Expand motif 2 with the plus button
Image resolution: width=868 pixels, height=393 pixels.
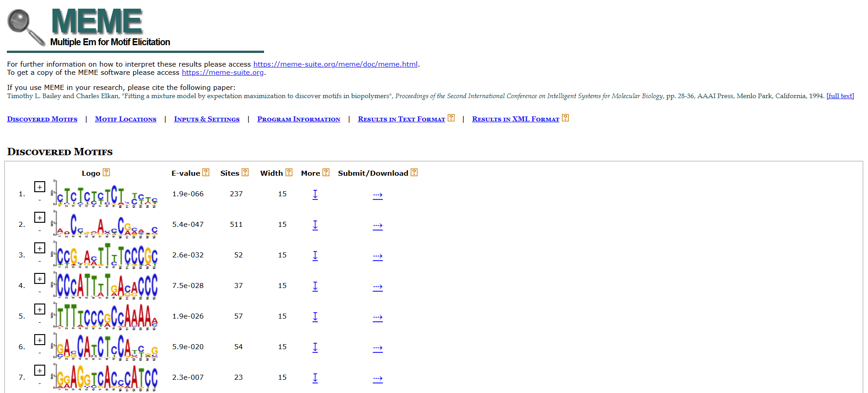tap(40, 217)
